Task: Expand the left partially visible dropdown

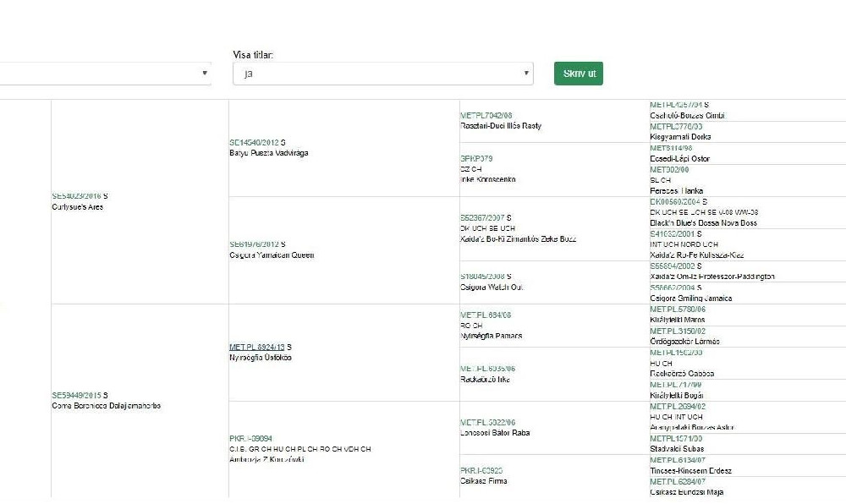Action: (105, 74)
